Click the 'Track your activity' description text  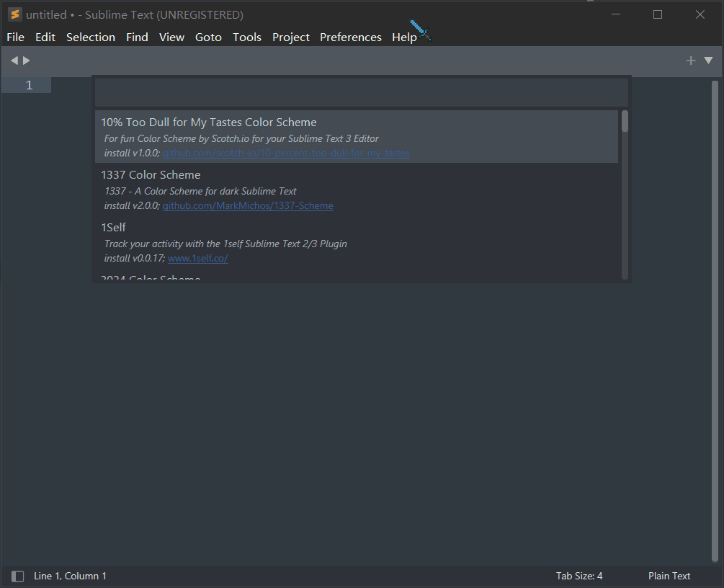coord(225,244)
